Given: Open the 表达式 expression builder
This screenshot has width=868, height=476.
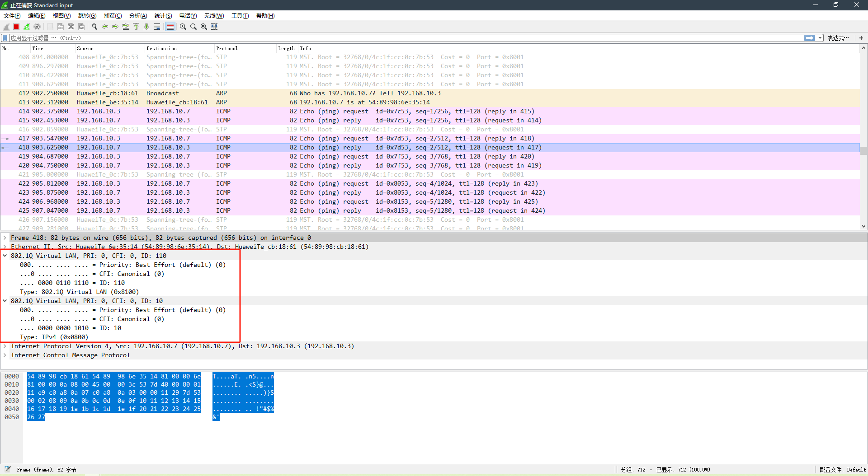Looking at the screenshot, I should [x=838, y=38].
